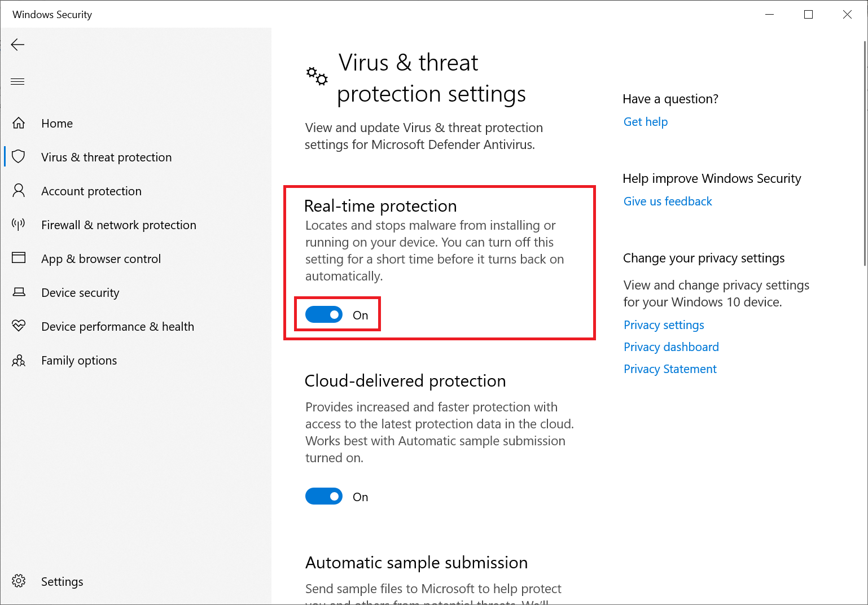Select Device performance & health item
The width and height of the screenshot is (868, 605).
(x=117, y=327)
